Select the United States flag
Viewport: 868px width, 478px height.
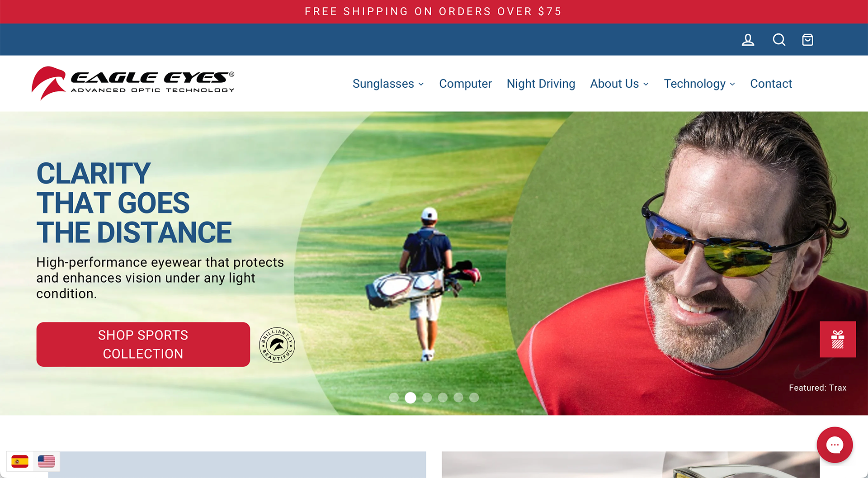click(x=46, y=461)
